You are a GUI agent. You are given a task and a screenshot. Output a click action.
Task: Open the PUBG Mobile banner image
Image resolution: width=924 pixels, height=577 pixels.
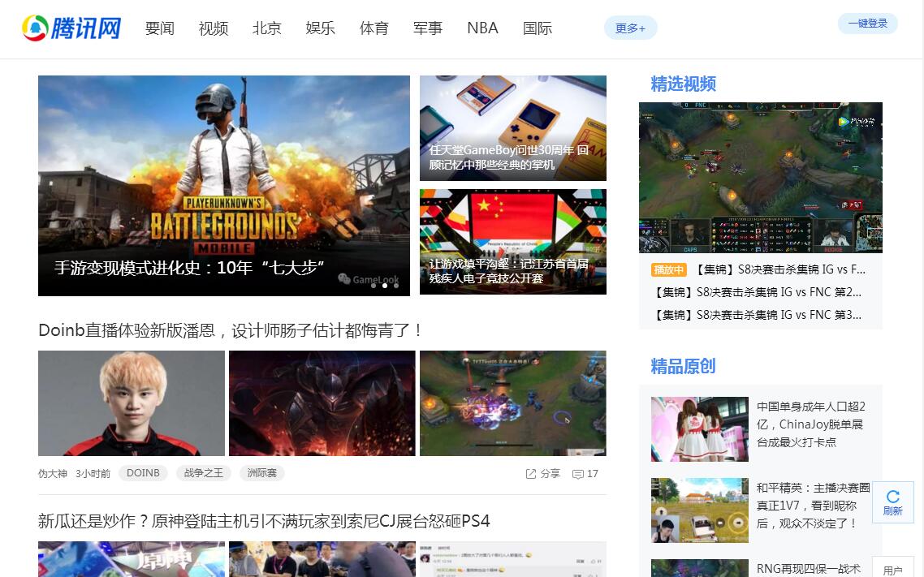(x=223, y=185)
